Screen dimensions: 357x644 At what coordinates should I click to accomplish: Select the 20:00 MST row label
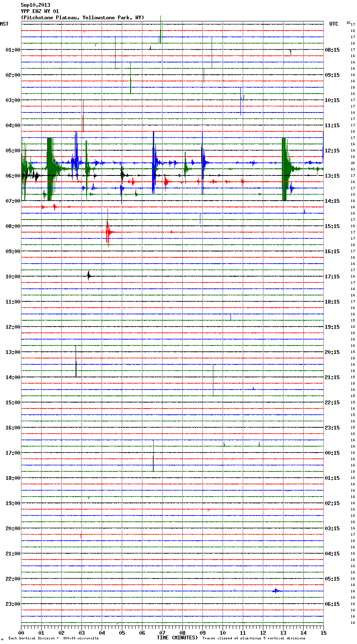pyautogui.click(x=13, y=528)
